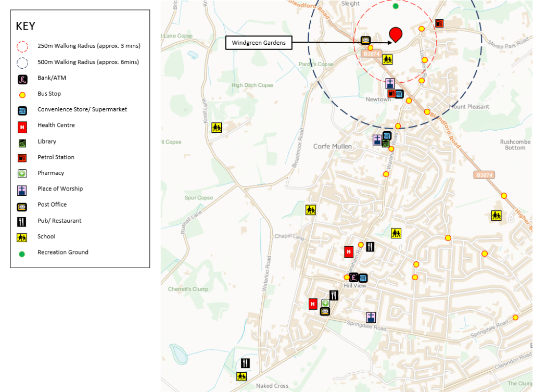Select the Place of Worship key icon
Image resolution: width=533 pixels, height=392 pixels.
tap(22, 189)
